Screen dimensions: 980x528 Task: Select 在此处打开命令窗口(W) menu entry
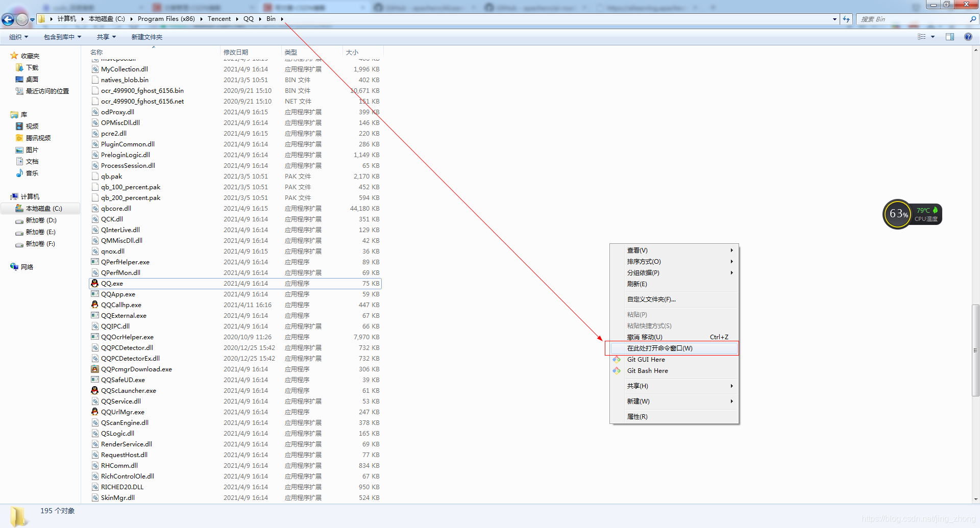click(674, 348)
